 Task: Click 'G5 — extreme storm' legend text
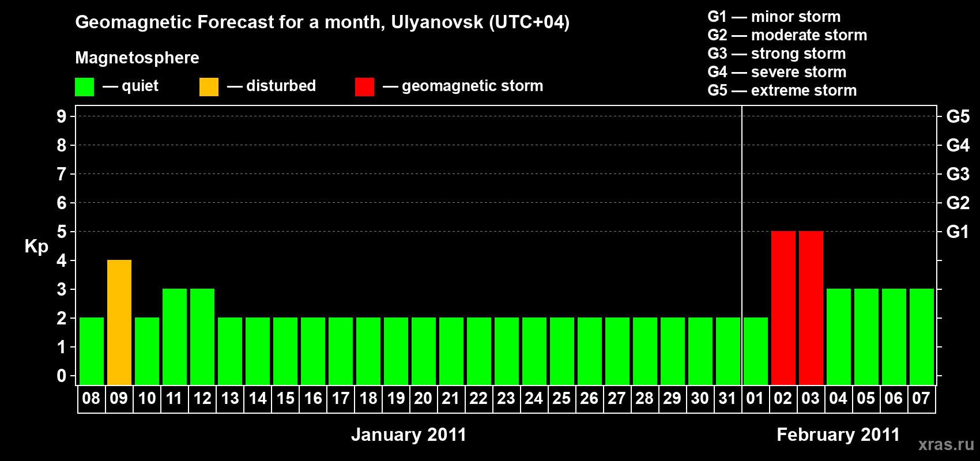pyautogui.click(x=782, y=90)
